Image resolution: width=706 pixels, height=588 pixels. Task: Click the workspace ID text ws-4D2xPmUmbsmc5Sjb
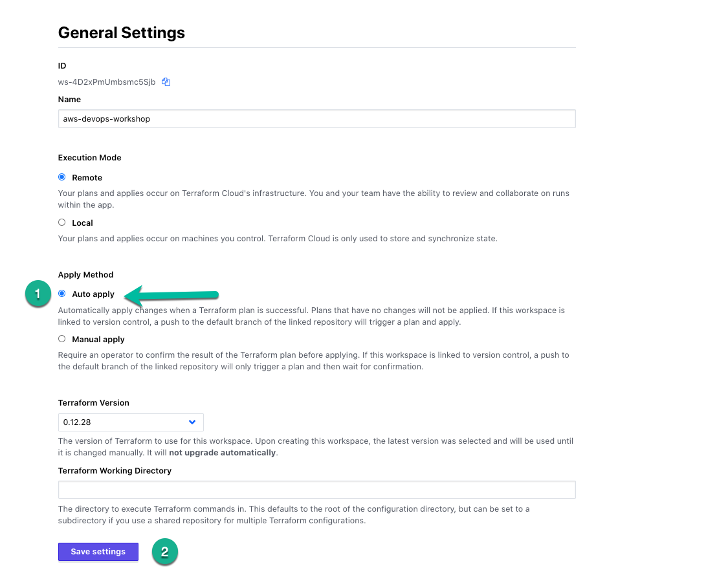pyautogui.click(x=107, y=82)
